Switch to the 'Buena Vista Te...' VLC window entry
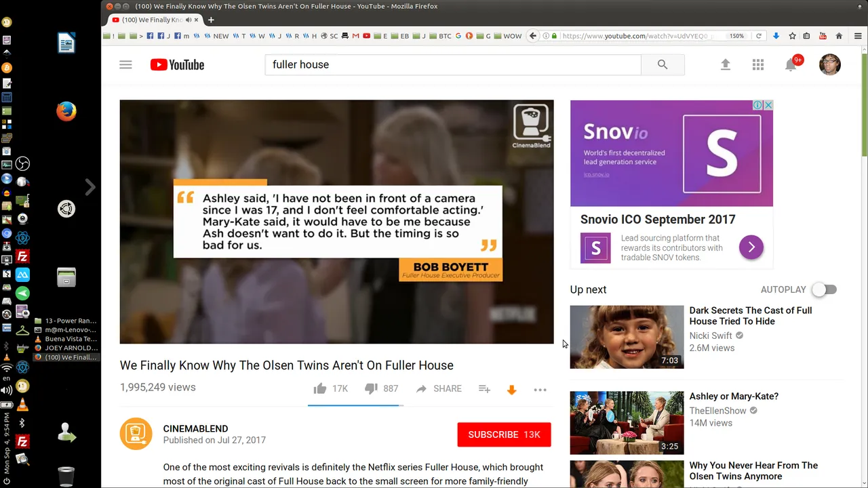 (x=66, y=339)
